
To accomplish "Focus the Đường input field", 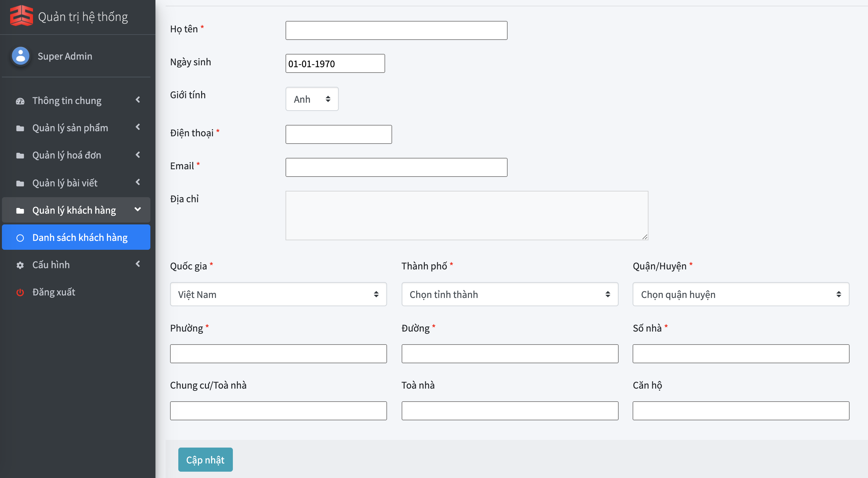I will [x=510, y=354].
